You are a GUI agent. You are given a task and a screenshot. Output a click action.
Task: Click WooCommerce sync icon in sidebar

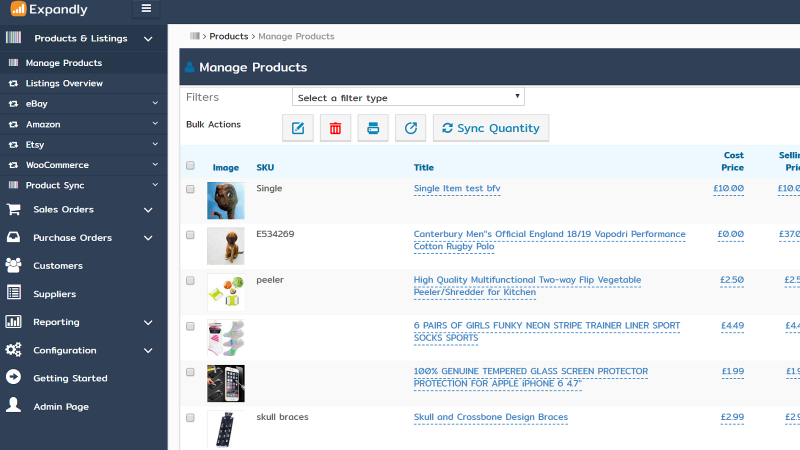pyautogui.click(x=14, y=165)
